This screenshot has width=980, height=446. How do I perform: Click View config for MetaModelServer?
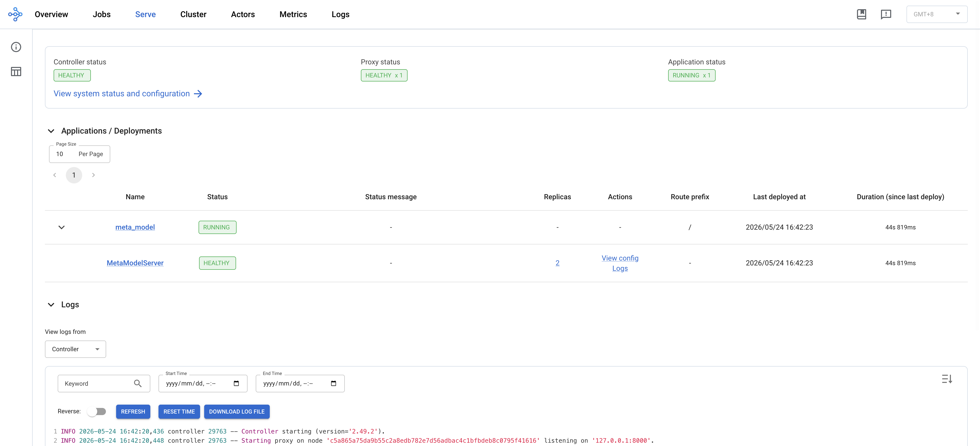620,258
